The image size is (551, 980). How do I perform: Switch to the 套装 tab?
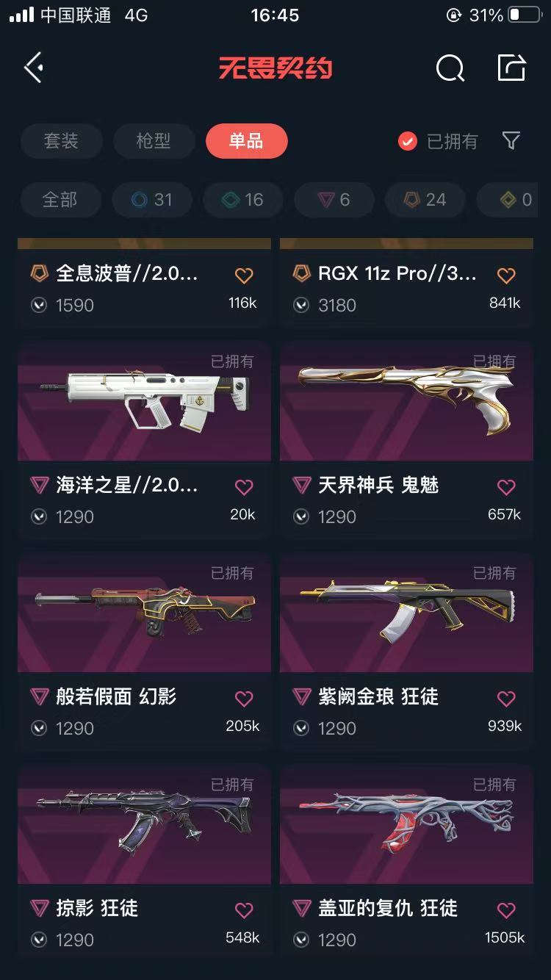61,141
